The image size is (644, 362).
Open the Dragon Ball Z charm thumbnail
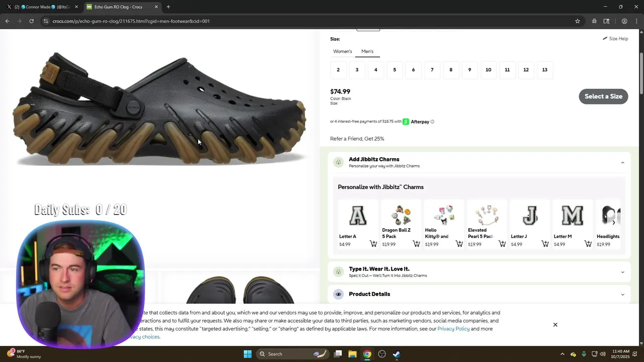[401, 216]
